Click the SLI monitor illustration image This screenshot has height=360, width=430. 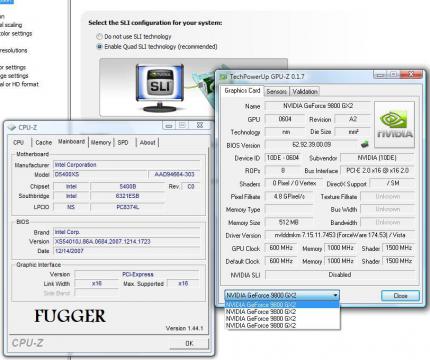pyautogui.click(x=160, y=88)
